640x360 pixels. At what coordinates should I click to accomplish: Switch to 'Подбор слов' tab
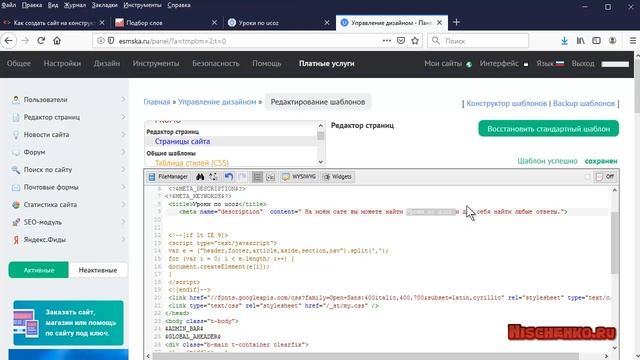167,23
